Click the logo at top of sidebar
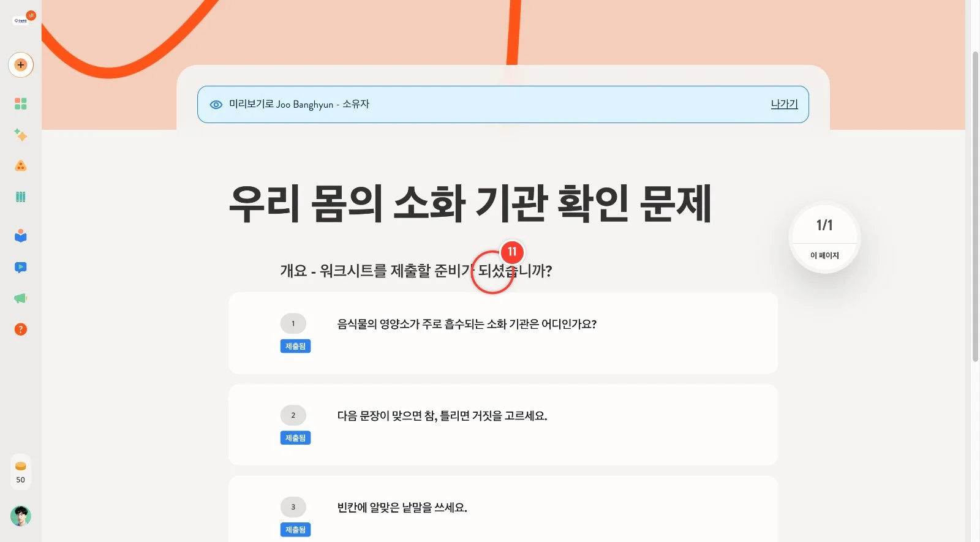 tap(21, 20)
